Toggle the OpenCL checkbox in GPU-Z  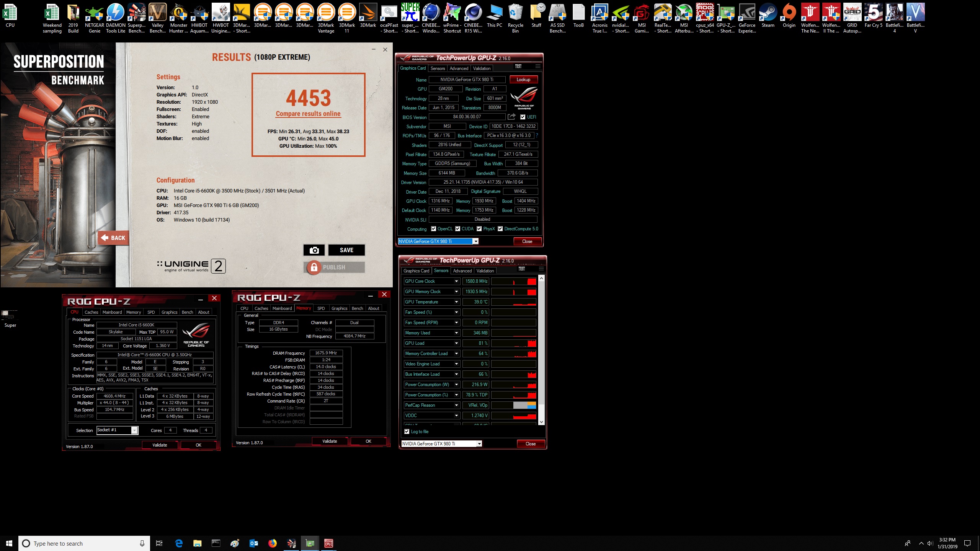click(x=433, y=229)
